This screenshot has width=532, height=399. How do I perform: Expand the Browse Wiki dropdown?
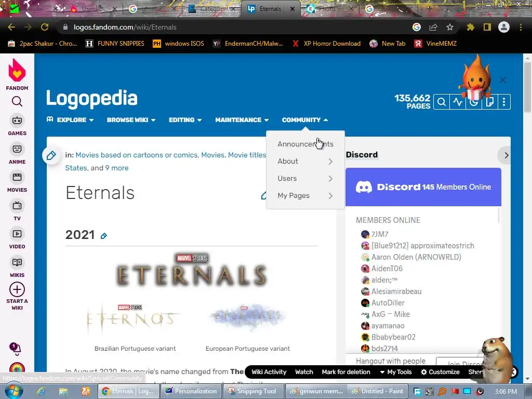pos(131,120)
